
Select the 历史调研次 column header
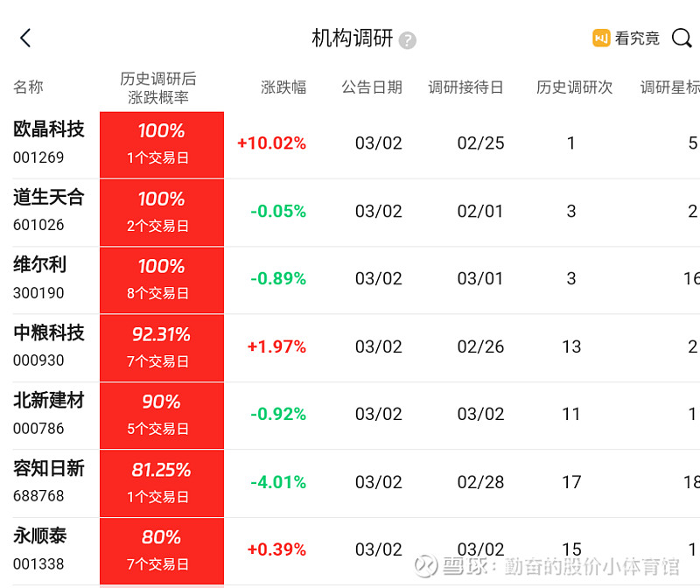click(574, 87)
